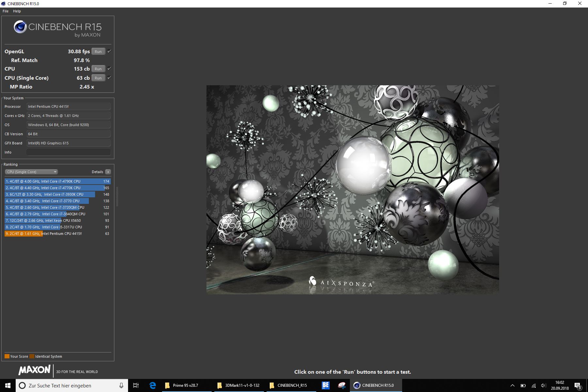Open the Help menu
Viewport: 588px width, 392px height.
coord(17,11)
